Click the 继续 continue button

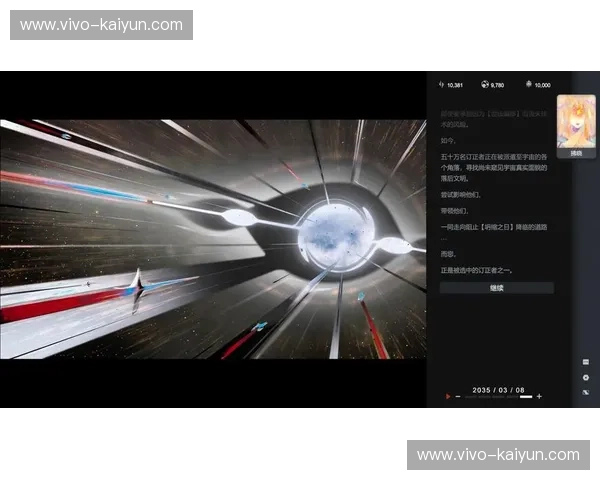pyautogui.click(x=496, y=288)
